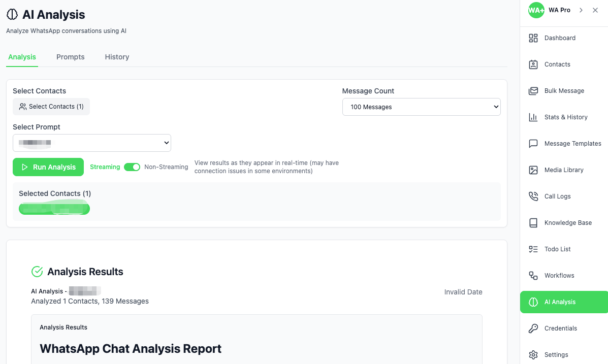
Task: Open Message Templates page
Action: pos(564,144)
